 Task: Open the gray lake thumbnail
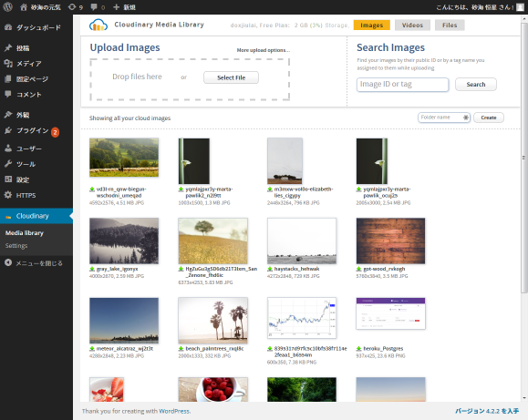[124, 241]
